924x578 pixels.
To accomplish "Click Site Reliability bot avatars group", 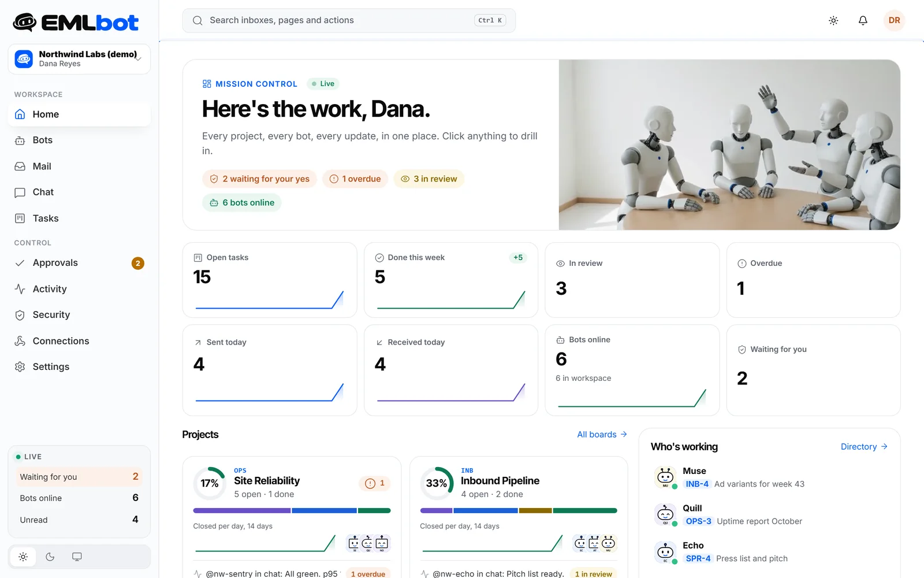I will (x=368, y=543).
